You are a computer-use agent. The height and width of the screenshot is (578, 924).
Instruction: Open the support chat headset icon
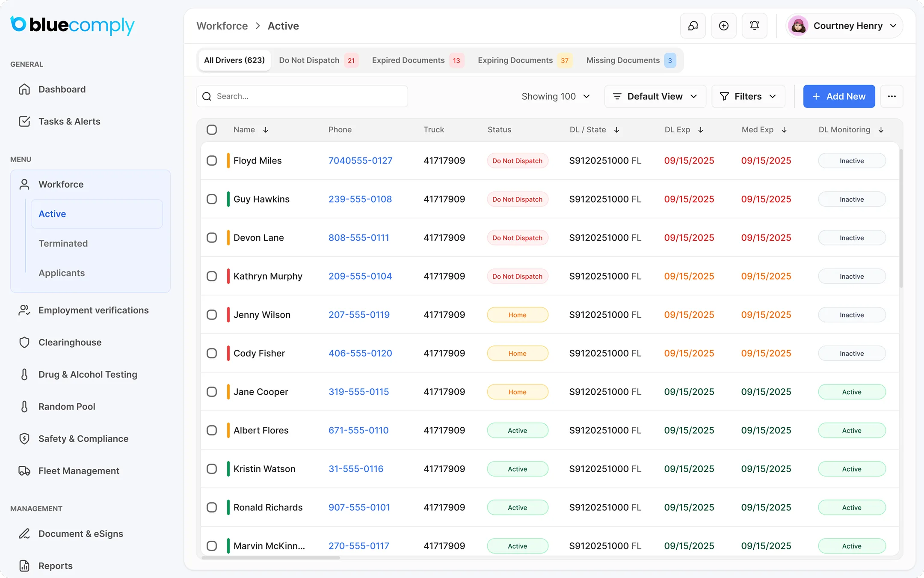693,26
